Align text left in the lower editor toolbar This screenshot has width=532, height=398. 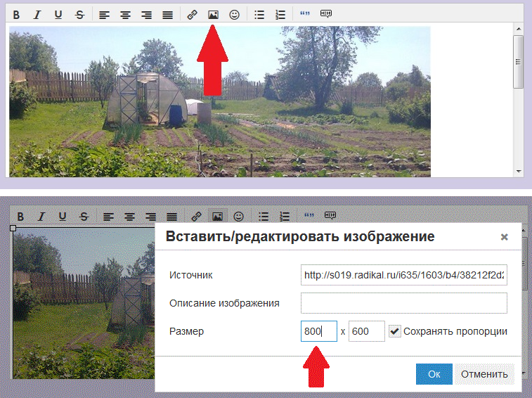[108, 217]
